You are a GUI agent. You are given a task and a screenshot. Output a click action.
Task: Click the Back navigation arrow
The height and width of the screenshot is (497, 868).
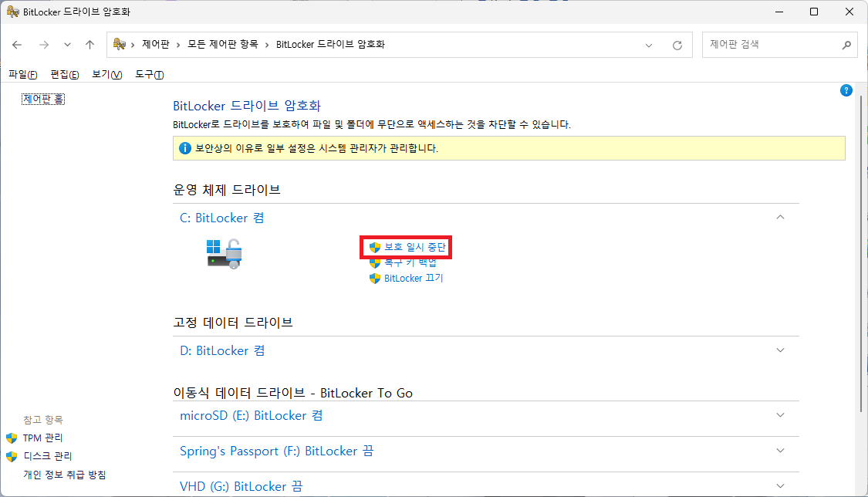point(17,45)
